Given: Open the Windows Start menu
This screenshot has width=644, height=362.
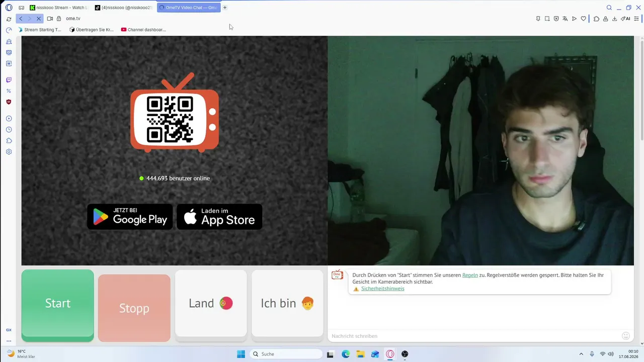Looking at the screenshot, I should (x=241, y=354).
